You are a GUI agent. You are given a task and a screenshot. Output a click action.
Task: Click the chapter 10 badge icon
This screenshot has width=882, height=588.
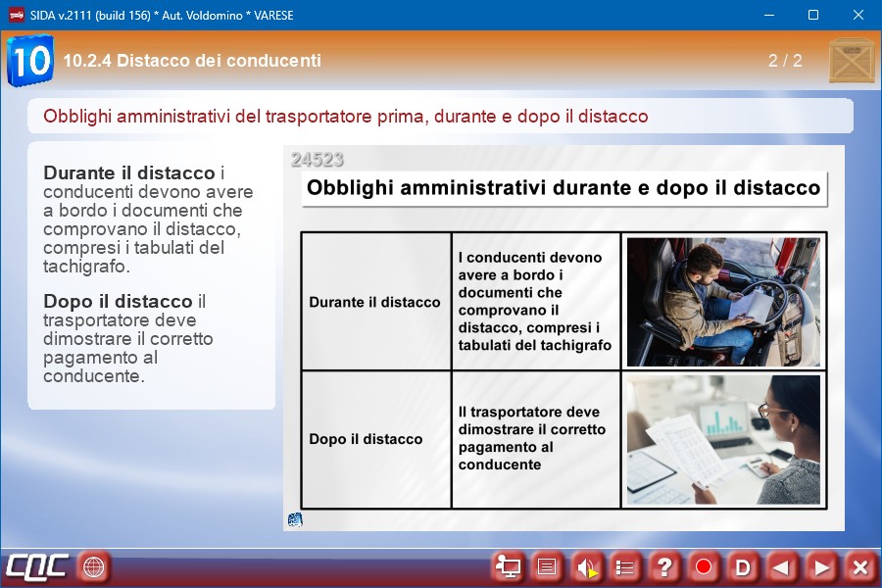click(x=29, y=61)
